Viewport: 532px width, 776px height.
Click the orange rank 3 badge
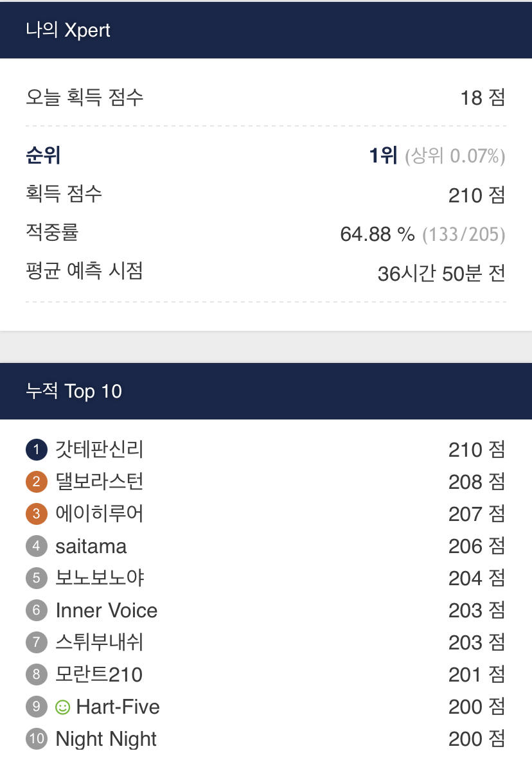[x=37, y=514]
